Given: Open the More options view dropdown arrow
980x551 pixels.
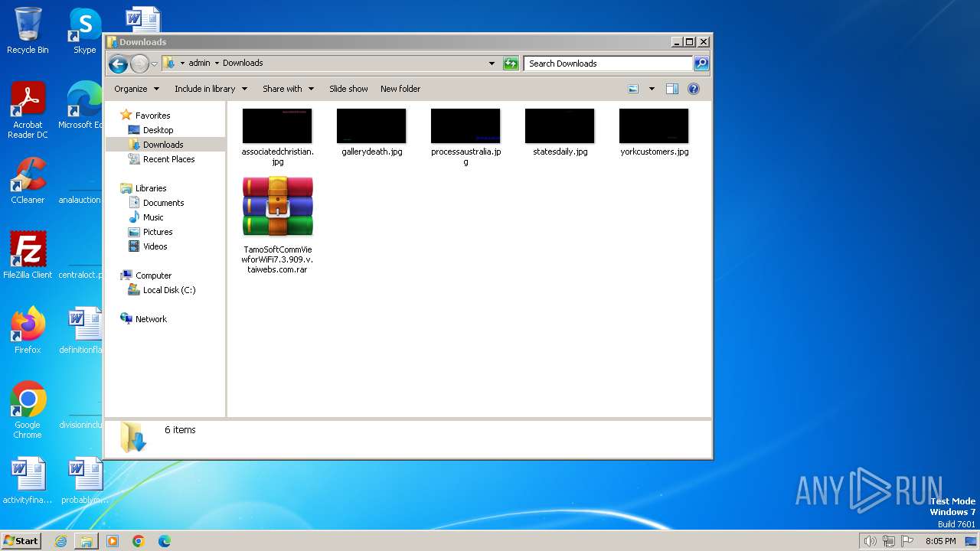Looking at the screenshot, I should coord(652,89).
